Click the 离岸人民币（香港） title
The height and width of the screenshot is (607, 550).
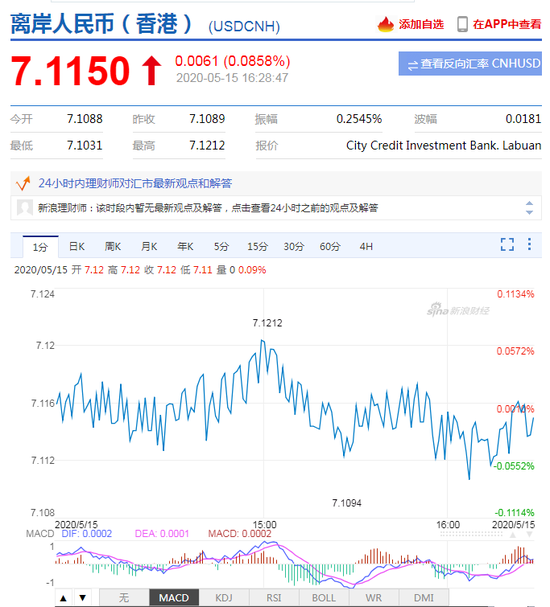(x=101, y=24)
